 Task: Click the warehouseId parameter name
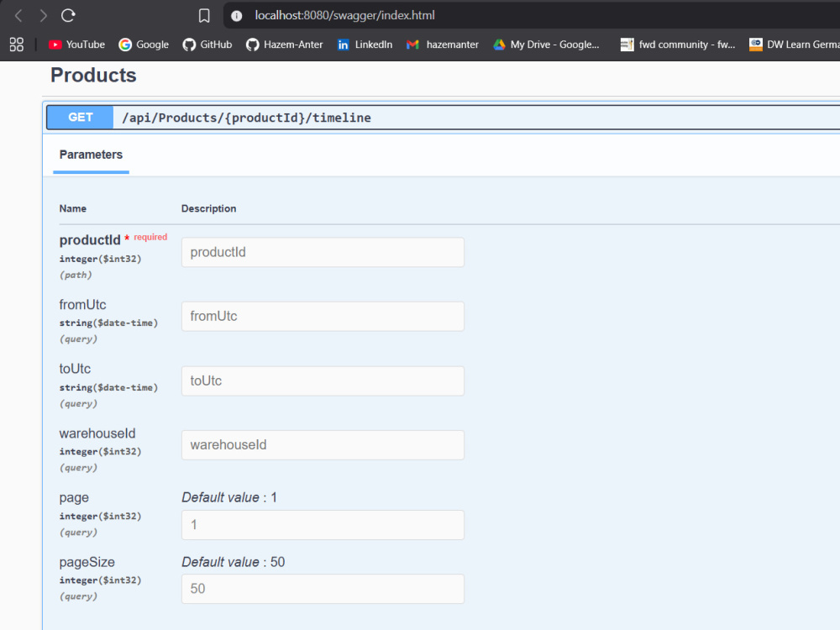(x=97, y=433)
